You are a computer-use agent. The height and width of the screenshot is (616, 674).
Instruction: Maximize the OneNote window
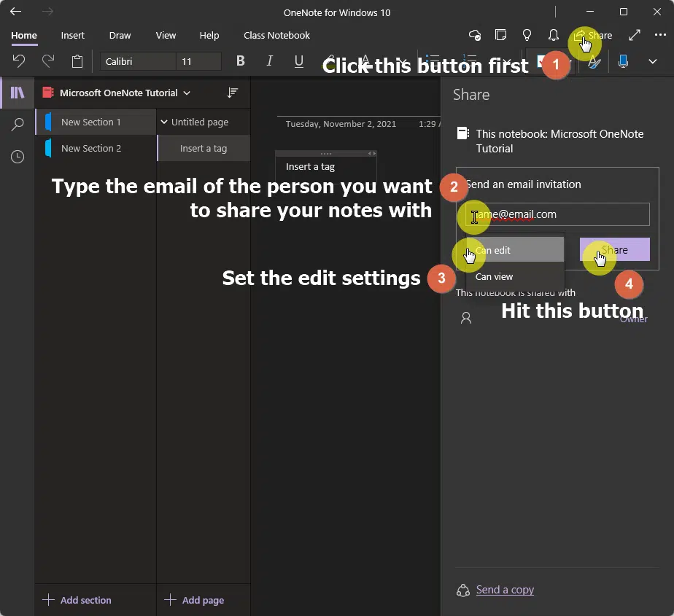(623, 12)
